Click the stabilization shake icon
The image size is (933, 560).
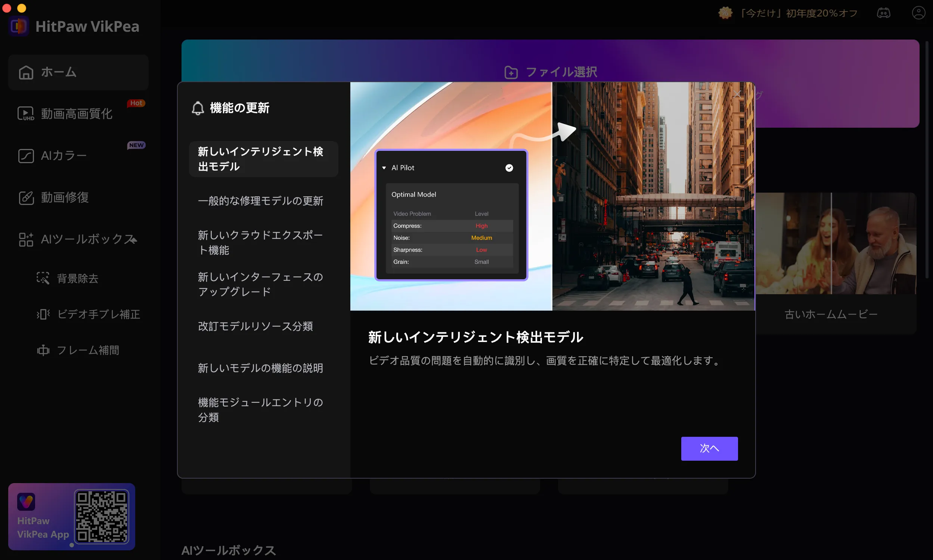(43, 314)
